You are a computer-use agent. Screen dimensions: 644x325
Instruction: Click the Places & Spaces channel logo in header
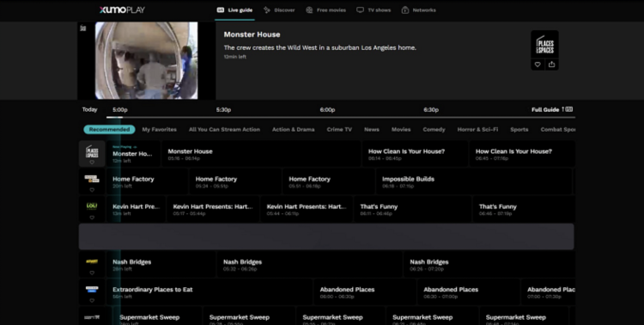[x=544, y=45]
